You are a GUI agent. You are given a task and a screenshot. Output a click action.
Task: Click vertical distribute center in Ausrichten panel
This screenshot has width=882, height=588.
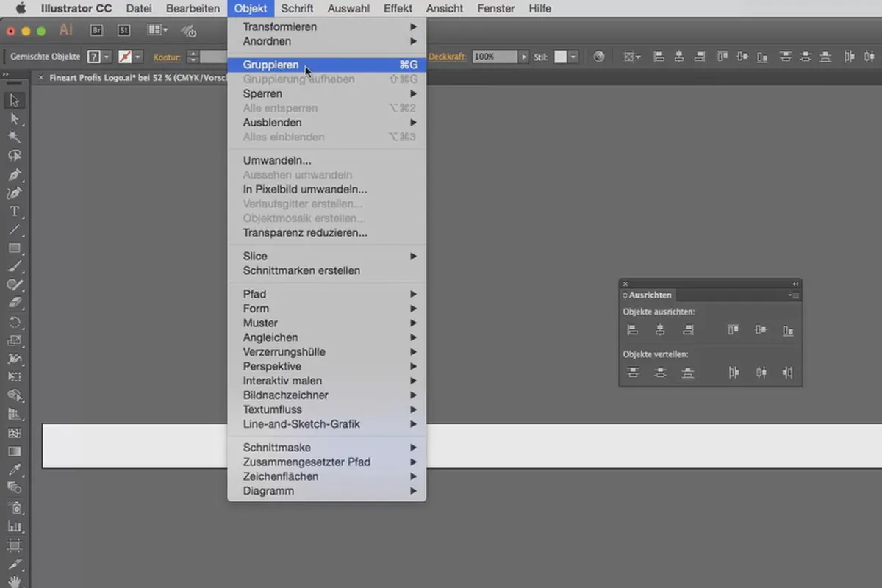660,373
